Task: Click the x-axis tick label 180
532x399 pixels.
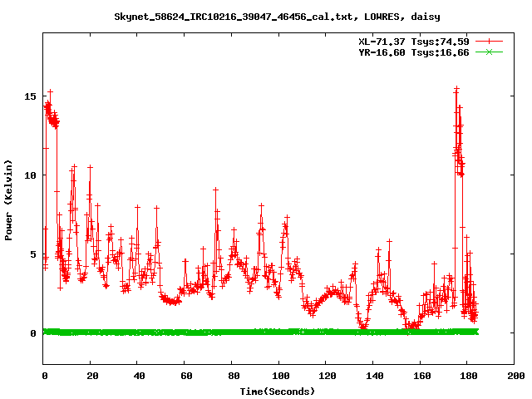Action: click(469, 376)
